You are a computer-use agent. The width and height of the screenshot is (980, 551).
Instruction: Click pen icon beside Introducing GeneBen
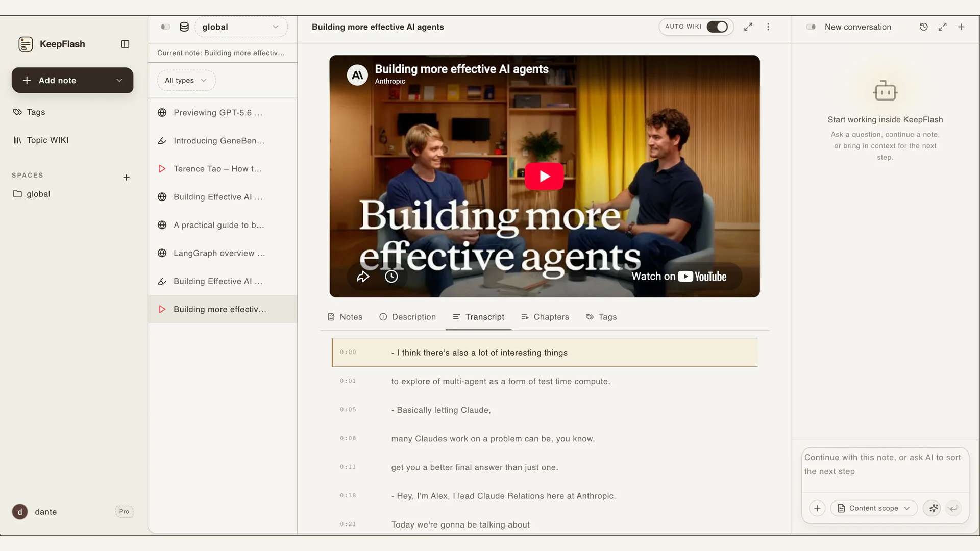tap(162, 140)
